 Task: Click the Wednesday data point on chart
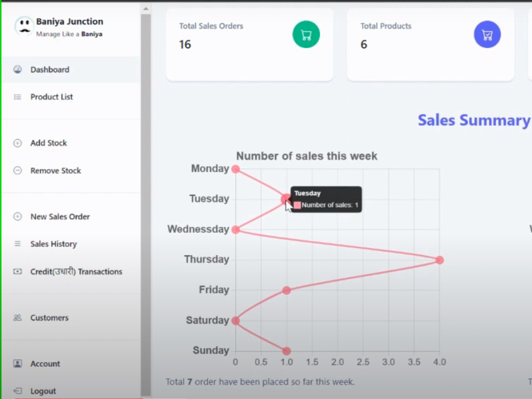pos(236,230)
